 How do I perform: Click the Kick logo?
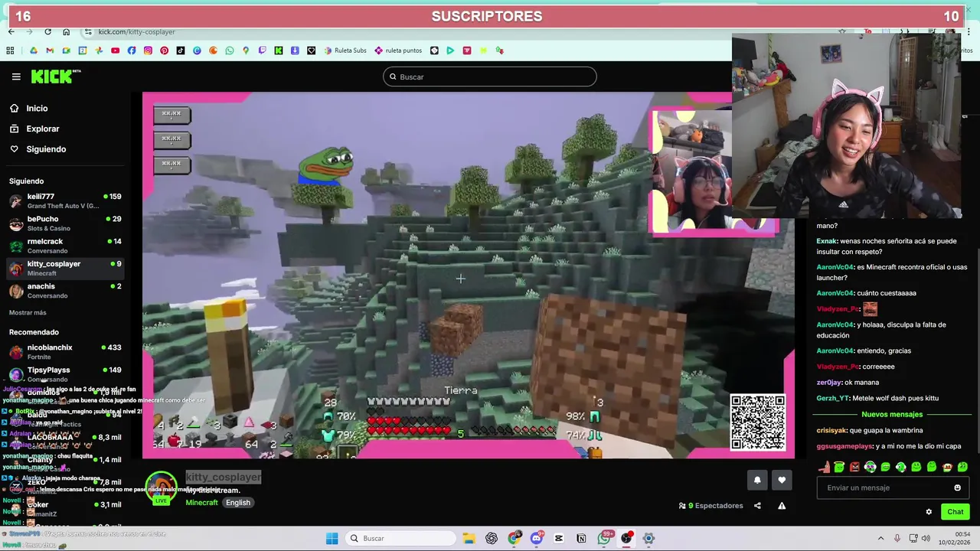tap(55, 76)
